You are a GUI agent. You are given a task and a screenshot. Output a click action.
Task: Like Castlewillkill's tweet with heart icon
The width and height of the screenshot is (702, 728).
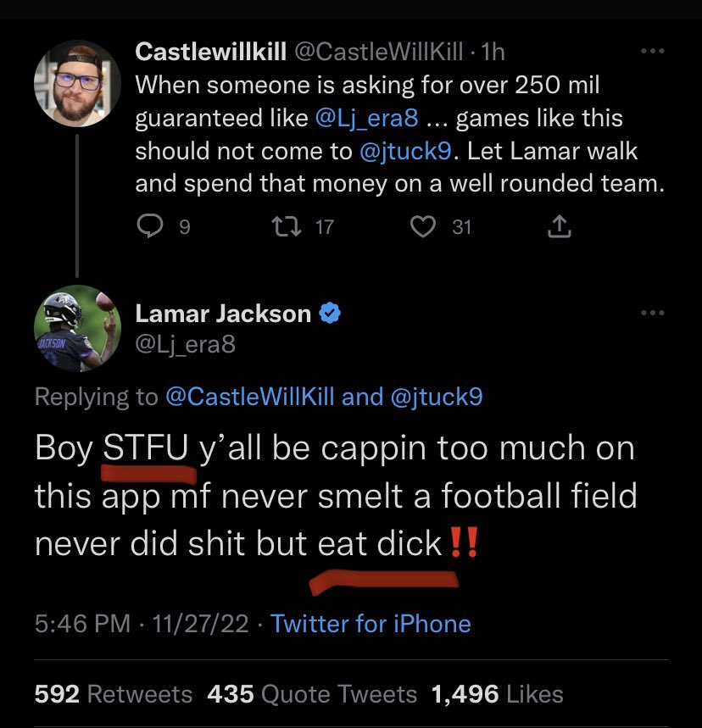click(423, 226)
